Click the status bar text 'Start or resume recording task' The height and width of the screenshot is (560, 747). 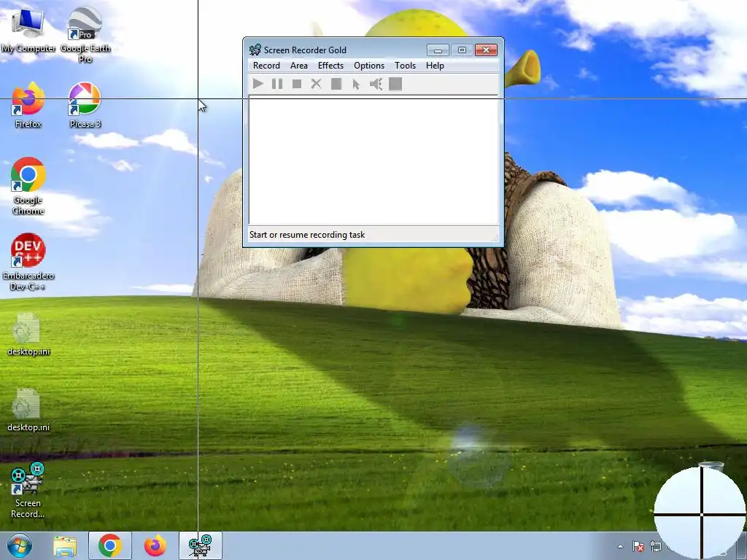(x=307, y=235)
